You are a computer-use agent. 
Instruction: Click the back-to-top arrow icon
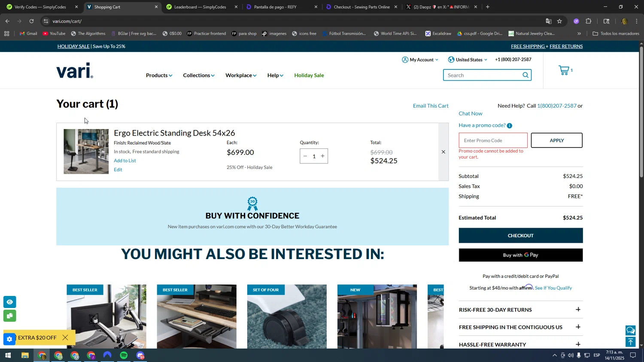pos(630,342)
